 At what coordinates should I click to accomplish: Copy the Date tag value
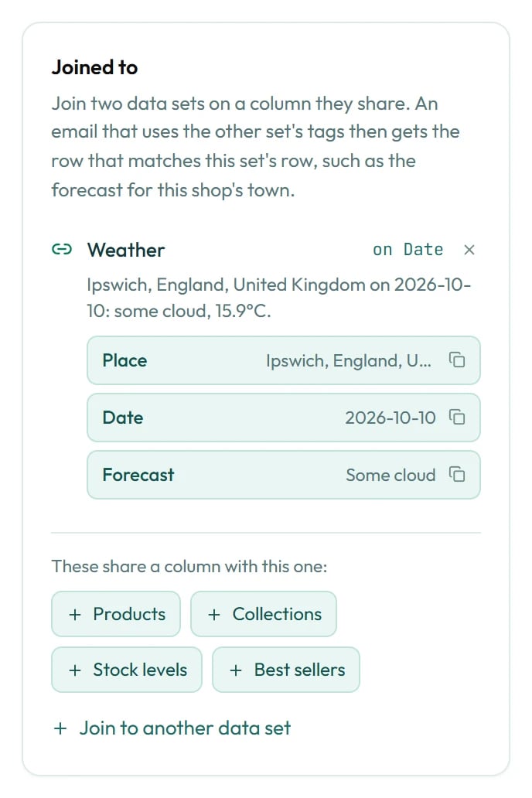point(457,417)
